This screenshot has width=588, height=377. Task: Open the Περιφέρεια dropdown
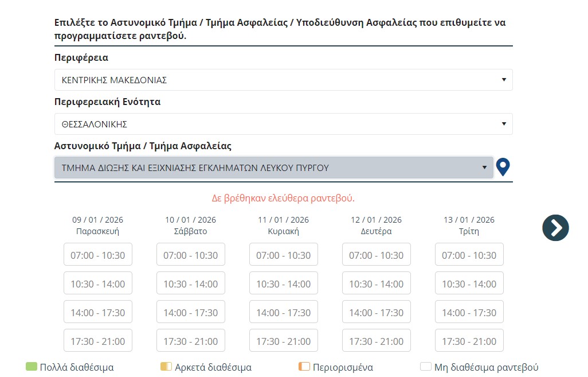tap(283, 80)
